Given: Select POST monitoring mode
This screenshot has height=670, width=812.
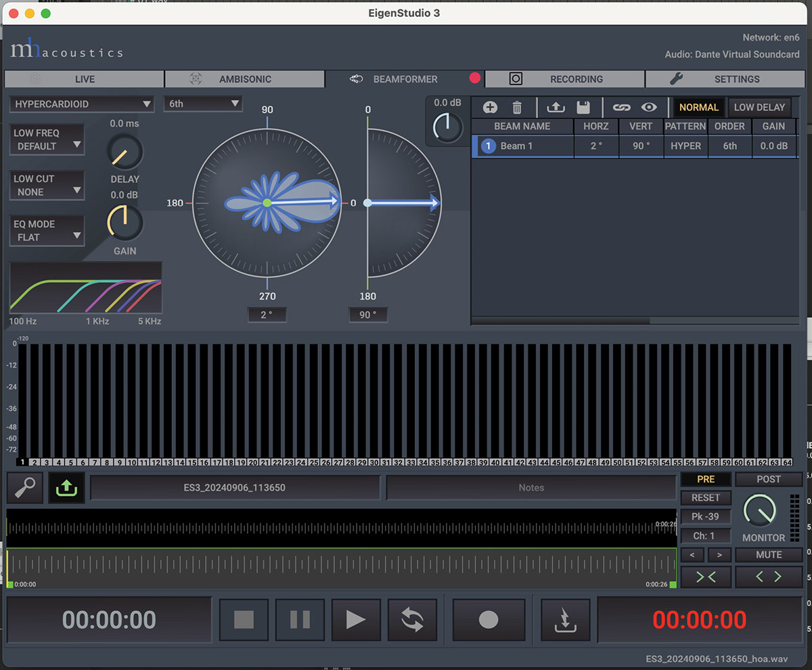Looking at the screenshot, I should click(769, 479).
